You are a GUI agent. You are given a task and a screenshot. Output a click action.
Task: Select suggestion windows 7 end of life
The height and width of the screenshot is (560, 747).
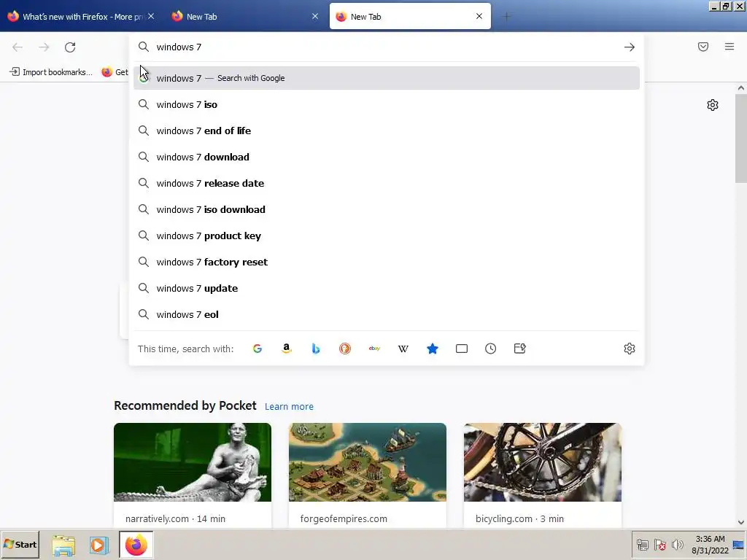[387, 131]
